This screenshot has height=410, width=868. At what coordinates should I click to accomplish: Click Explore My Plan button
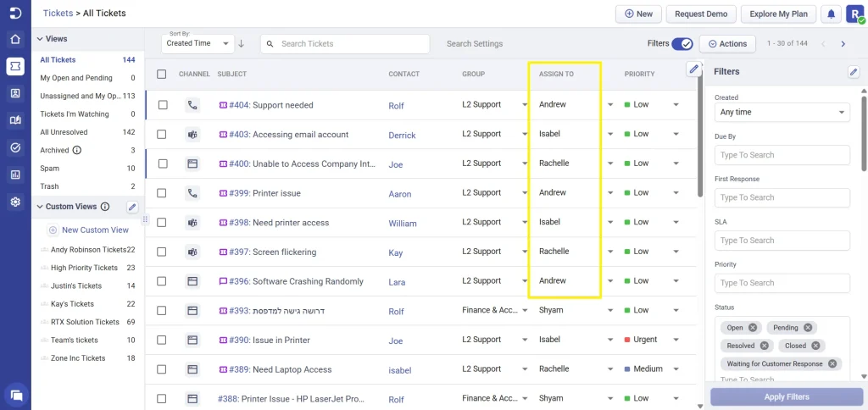point(778,14)
